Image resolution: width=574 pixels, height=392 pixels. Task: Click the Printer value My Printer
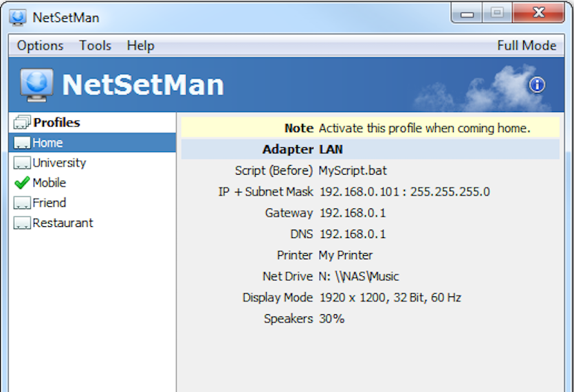pos(346,255)
